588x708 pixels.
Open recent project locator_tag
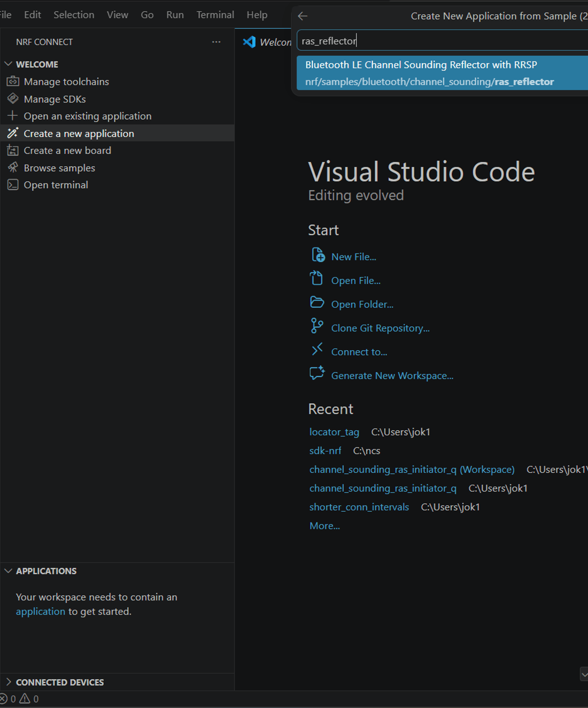point(334,432)
